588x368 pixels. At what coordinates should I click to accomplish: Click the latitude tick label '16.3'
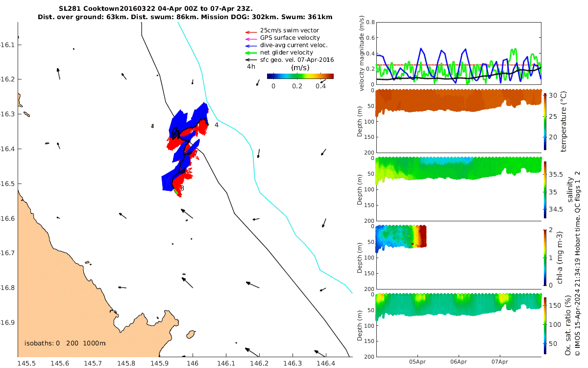7,114
